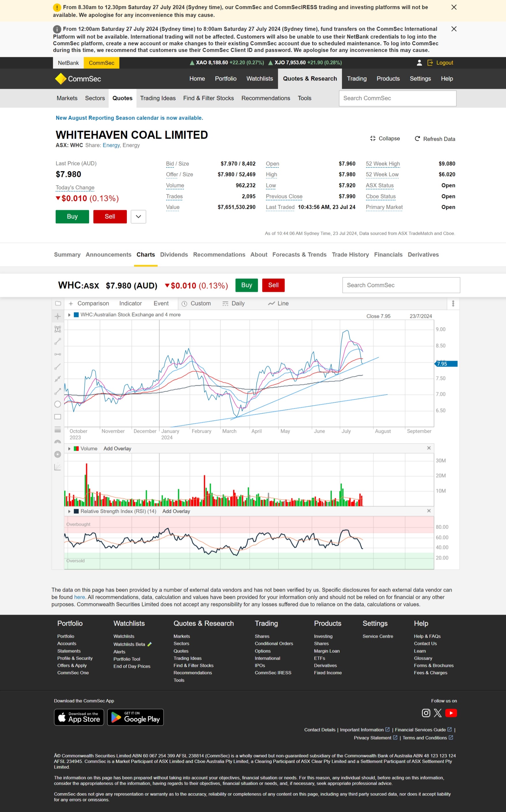Viewport: 506px width, 812px height.
Task: Switch to the Financials tab
Action: click(x=388, y=255)
